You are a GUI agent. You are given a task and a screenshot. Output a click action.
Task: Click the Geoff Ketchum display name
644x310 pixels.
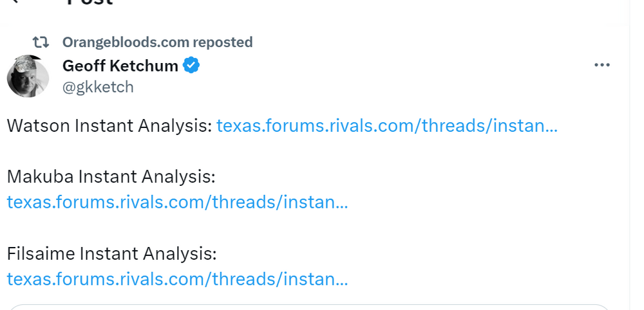(x=120, y=66)
